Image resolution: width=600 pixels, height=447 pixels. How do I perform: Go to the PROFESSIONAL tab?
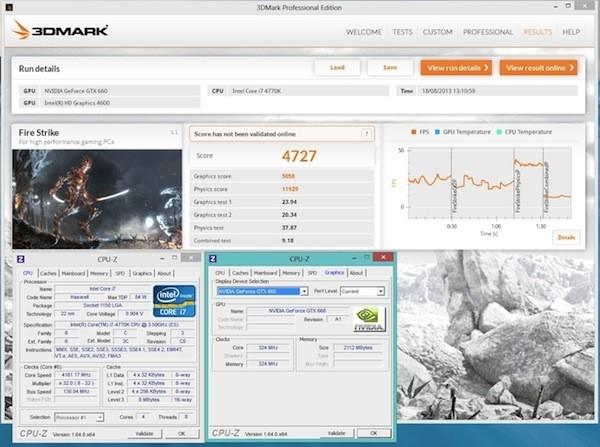point(488,32)
